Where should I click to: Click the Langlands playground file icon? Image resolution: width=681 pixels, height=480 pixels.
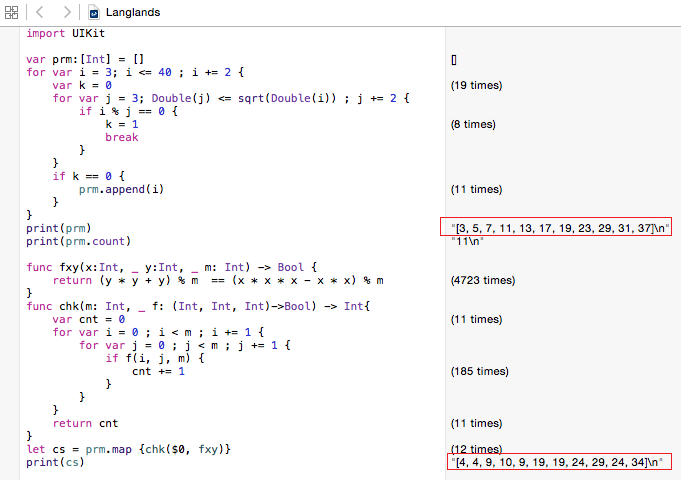click(94, 13)
